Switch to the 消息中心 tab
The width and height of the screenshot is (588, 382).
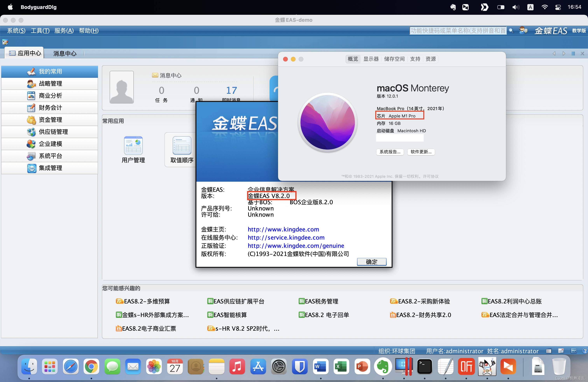[65, 53]
